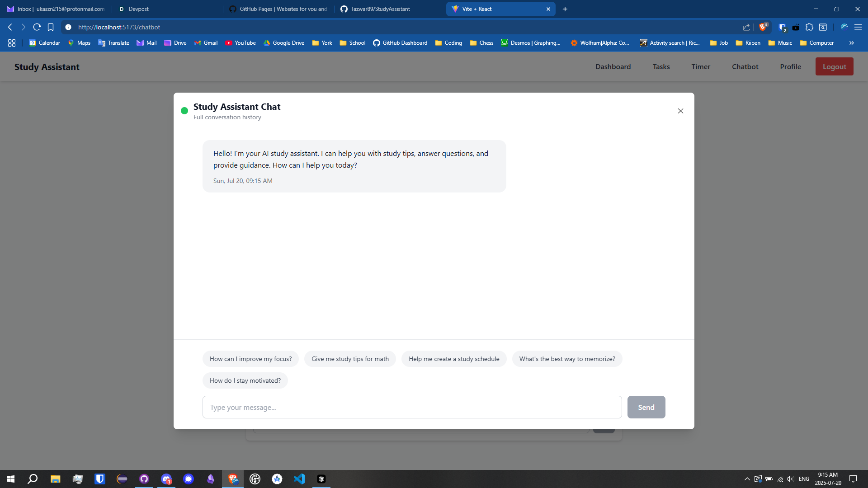Close the Study Assistant Chat dialog
This screenshot has height=488, width=868.
pyautogui.click(x=680, y=111)
